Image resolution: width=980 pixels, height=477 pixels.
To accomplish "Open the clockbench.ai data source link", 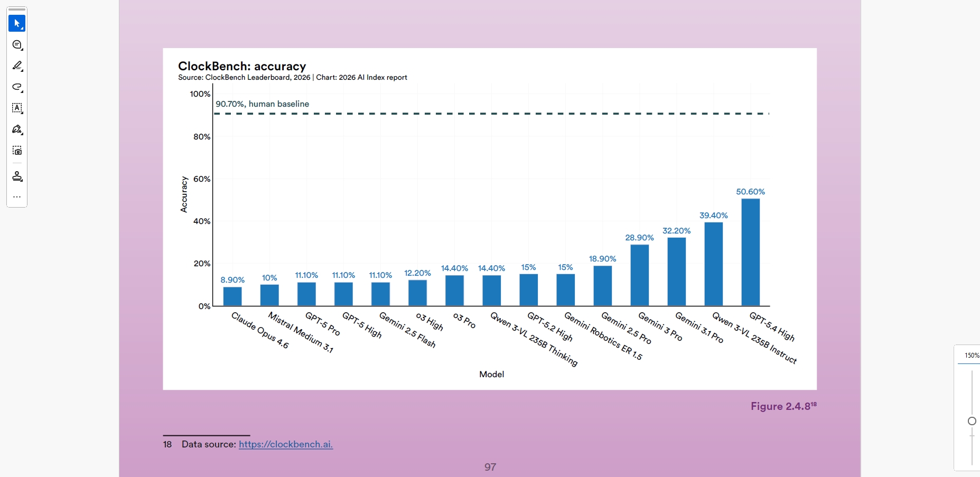I will tap(285, 444).
